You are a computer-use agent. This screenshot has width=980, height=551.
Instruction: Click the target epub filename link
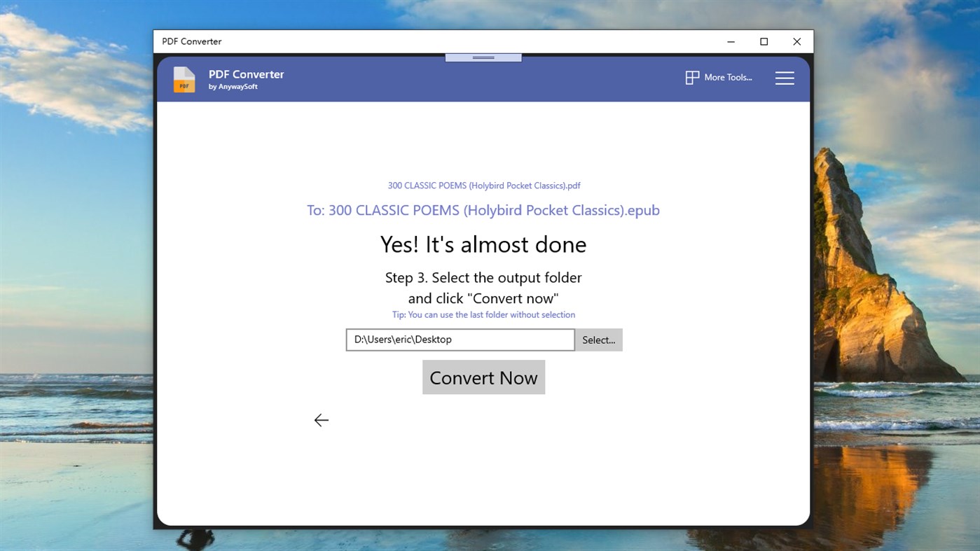pyautogui.click(x=483, y=209)
